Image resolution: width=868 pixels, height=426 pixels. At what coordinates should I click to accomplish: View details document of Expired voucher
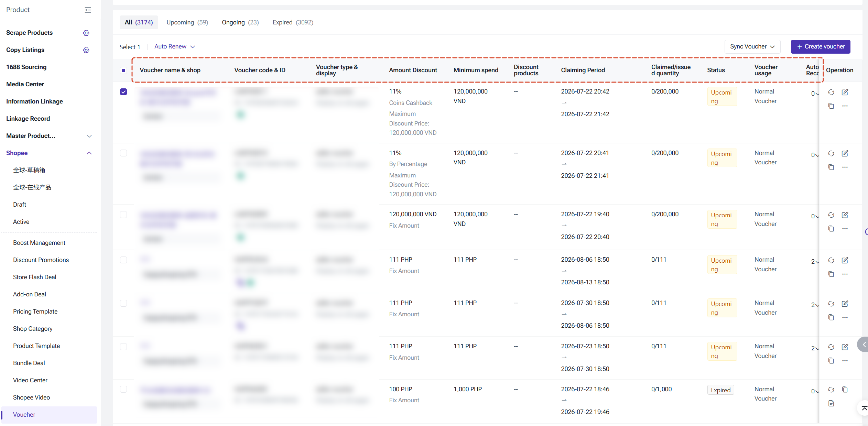[831, 403]
